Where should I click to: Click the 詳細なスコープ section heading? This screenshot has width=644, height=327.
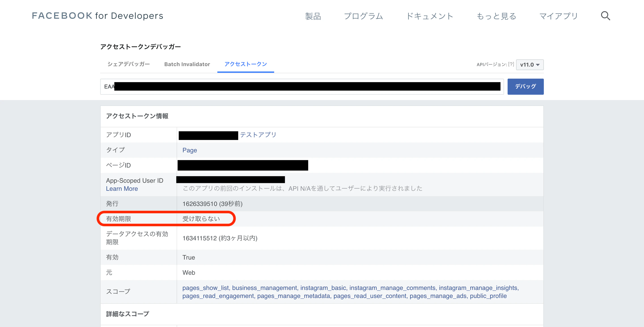coord(127,314)
